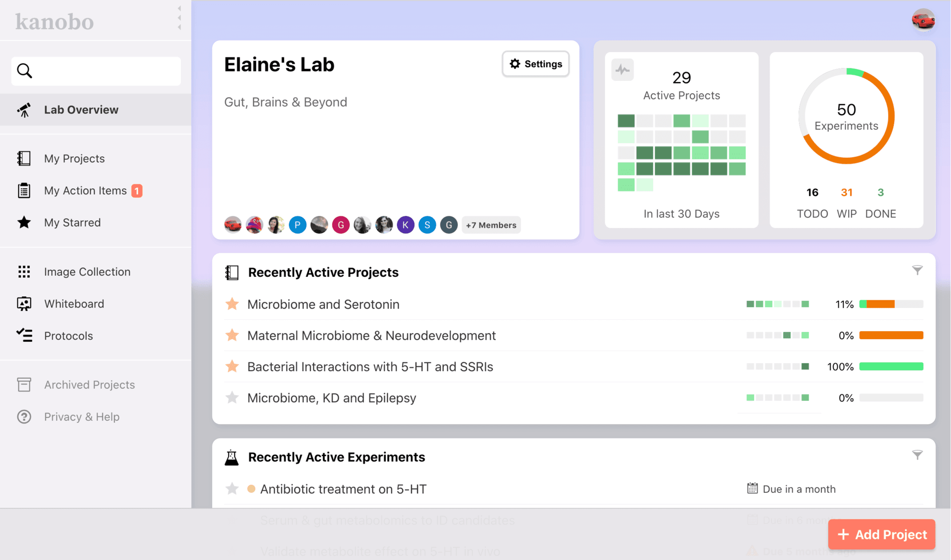The height and width of the screenshot is (560, 951).
Task: Click the sidebar search field
Action: pyautogui.click(x=102, y=71)
